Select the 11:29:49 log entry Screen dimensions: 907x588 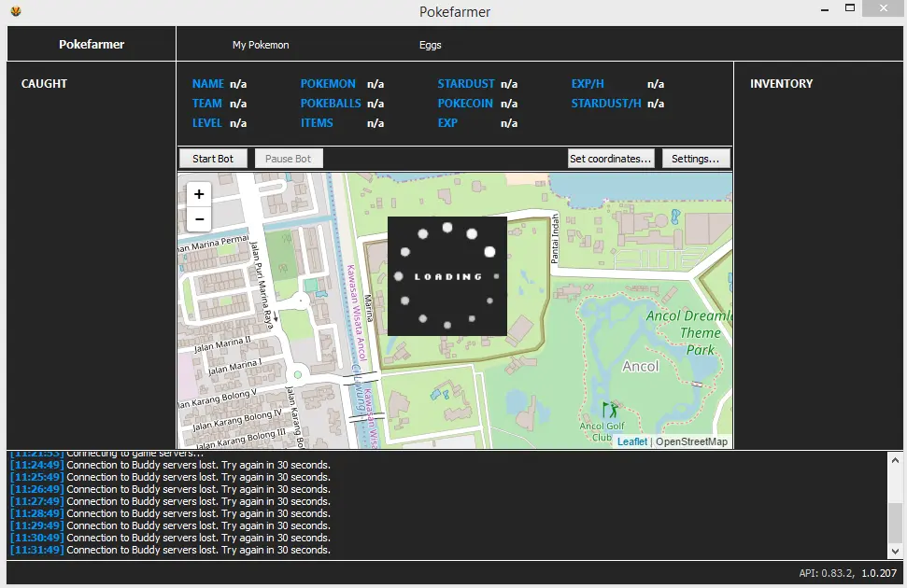click(x=171, y=525)
